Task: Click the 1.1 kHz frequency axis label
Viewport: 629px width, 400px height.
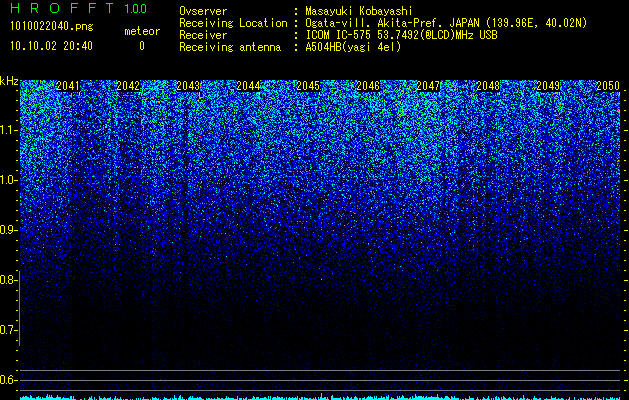Action: tap(8, 130)
